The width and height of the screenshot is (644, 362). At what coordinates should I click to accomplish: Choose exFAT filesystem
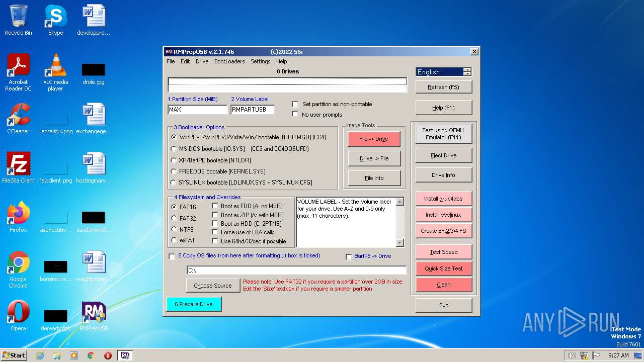(174, 240)
